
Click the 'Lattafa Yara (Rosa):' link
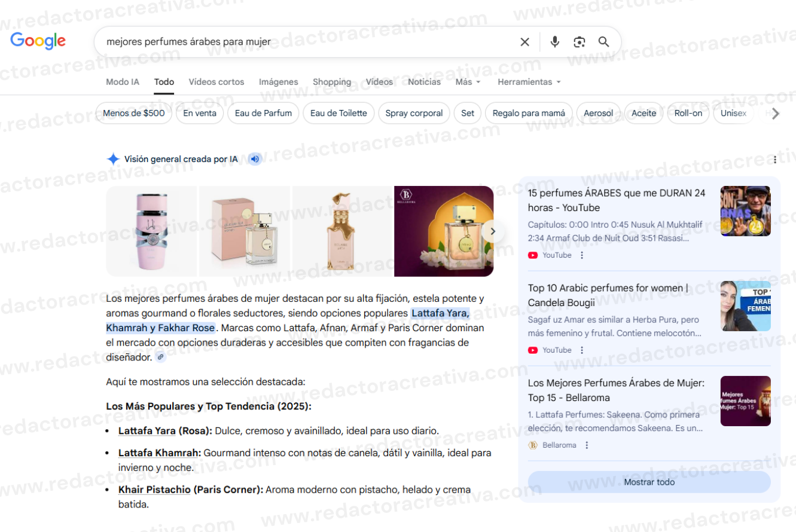[165, 431]
